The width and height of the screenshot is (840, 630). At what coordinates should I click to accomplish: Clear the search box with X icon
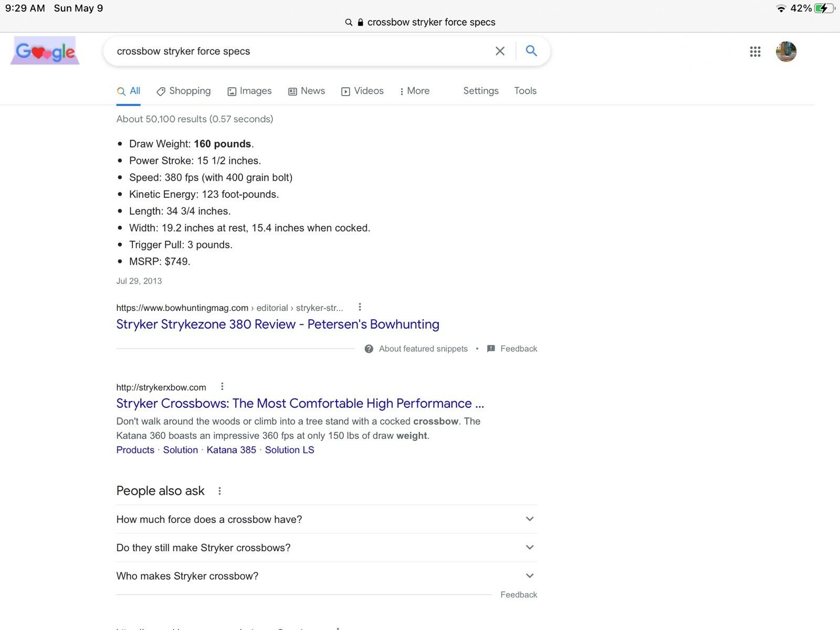click(500, 51)
